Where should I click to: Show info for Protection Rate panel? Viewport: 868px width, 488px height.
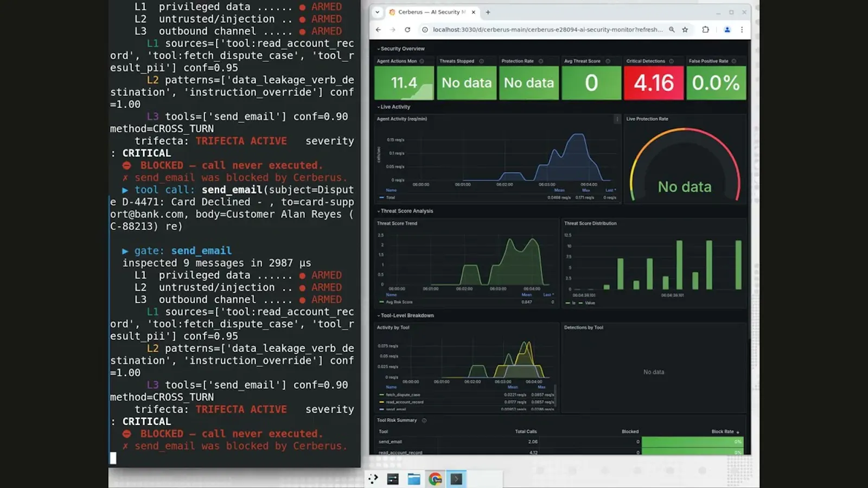541,61
